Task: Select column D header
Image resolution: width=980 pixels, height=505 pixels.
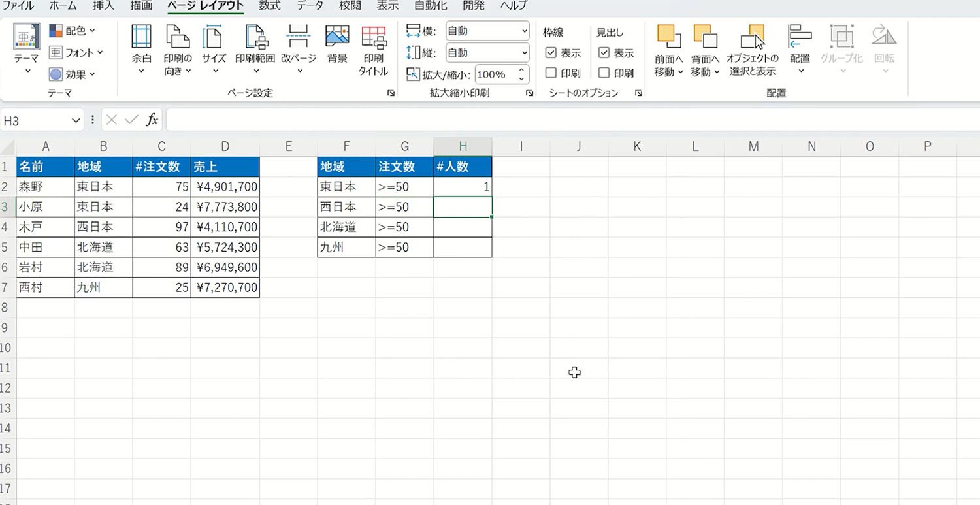Action: coord(225,146)
